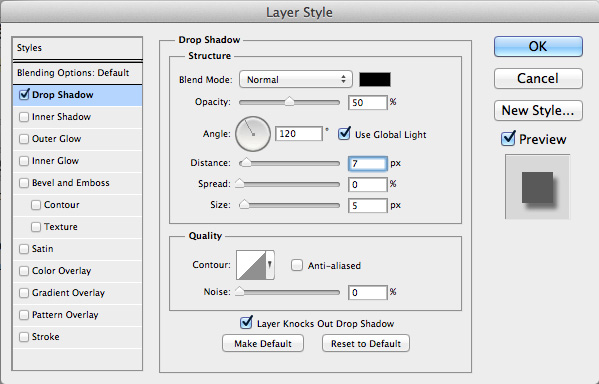Select the Satin style label

(x=42, y=249)
